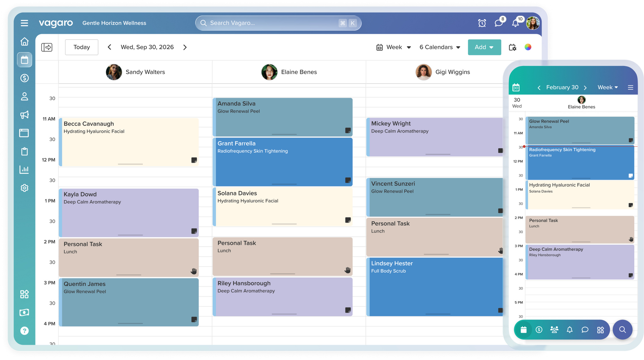This screenshot has height=360, width=644.
Task: Open the calendar color wheel picker
Action: [x=528, y=47]
